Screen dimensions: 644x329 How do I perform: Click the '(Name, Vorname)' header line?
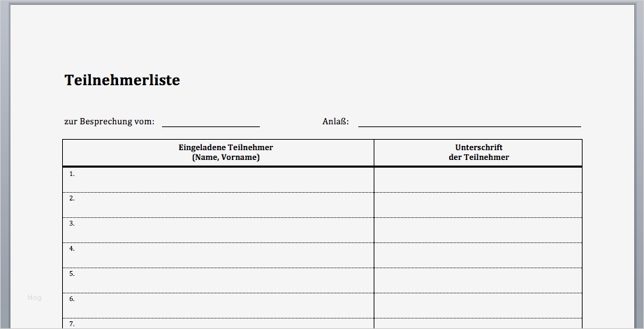[226, 157]
